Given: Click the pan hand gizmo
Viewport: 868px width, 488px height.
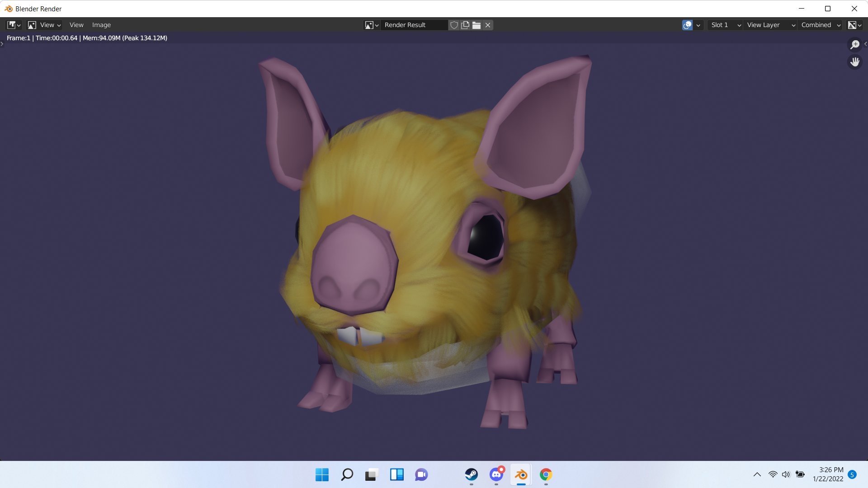Looking at the screenshot, I should click(854, 61).
